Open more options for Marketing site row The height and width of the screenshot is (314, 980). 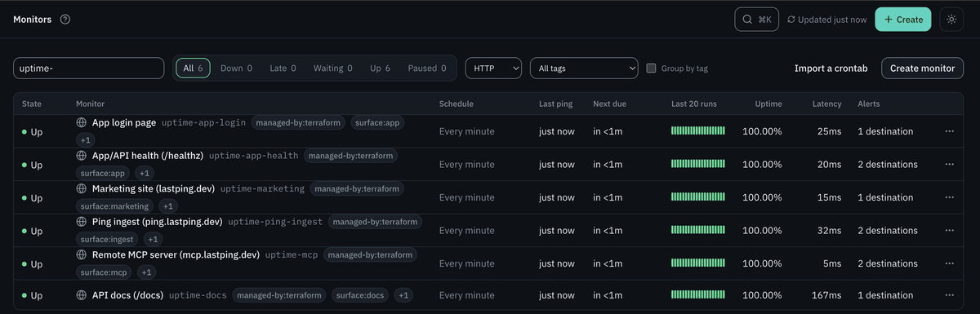click(949, 197)
